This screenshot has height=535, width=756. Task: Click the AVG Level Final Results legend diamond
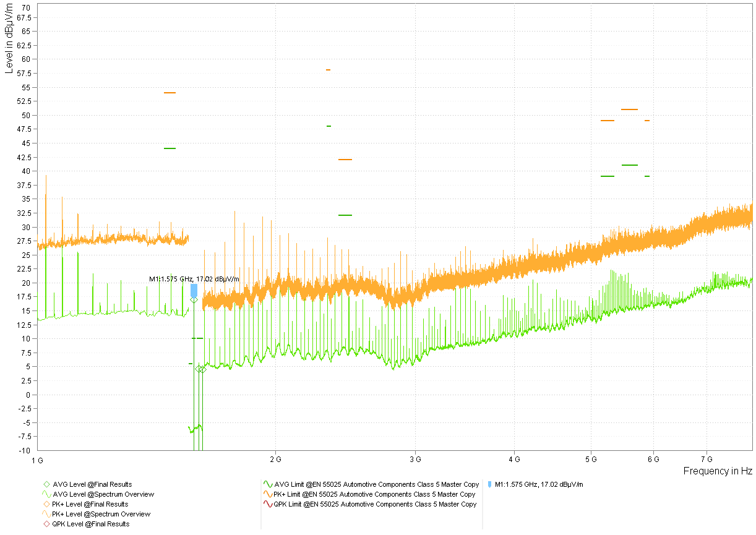[45, 484]
